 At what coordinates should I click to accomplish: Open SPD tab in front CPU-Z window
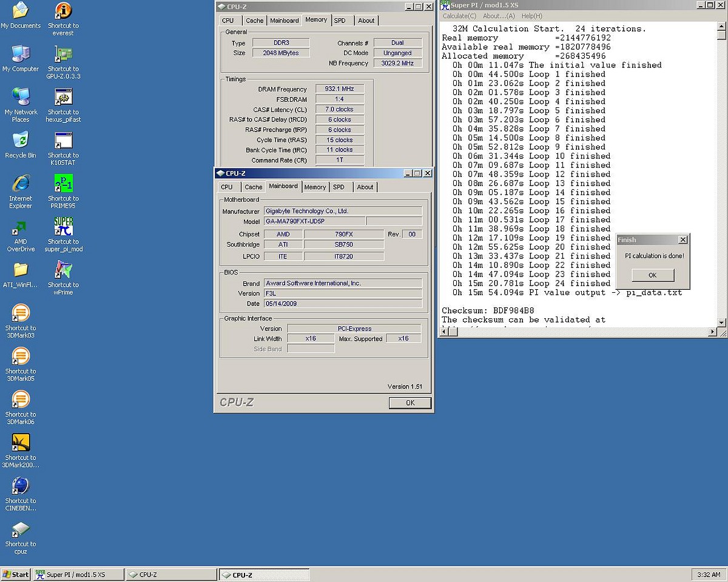click(x=339, y=187)
